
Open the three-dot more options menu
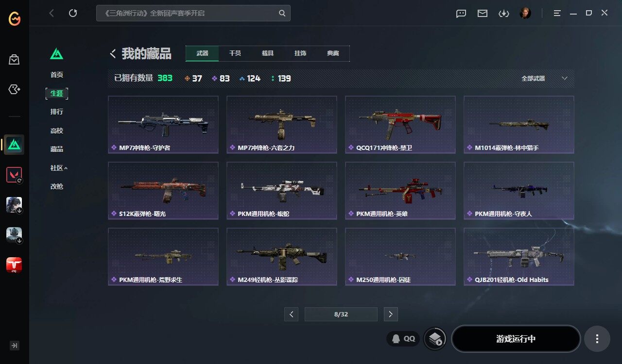597,339
